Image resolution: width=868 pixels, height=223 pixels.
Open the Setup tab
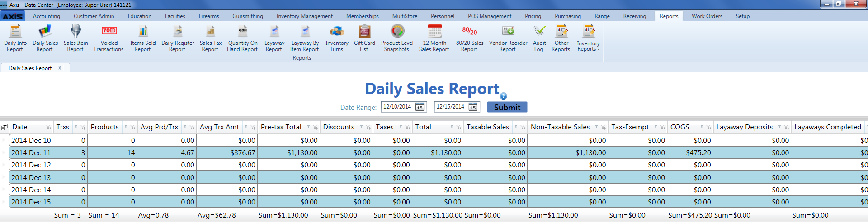pyautogui.click(x=742, y=16)
